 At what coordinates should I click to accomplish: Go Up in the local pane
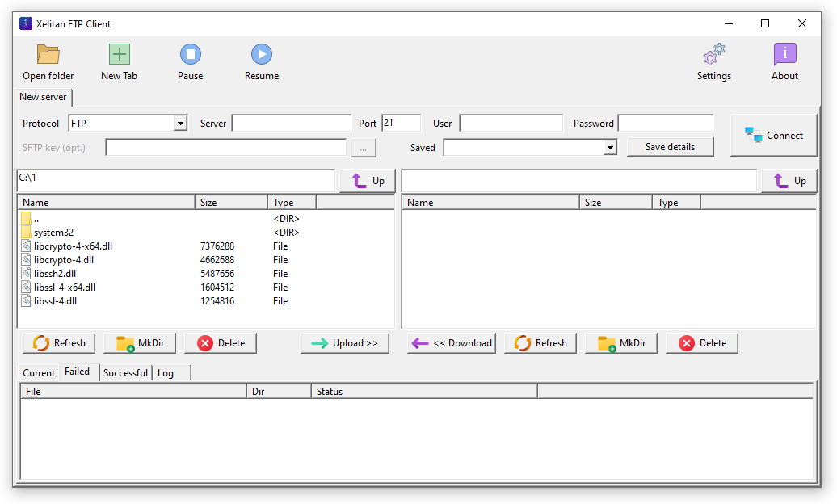368,181
